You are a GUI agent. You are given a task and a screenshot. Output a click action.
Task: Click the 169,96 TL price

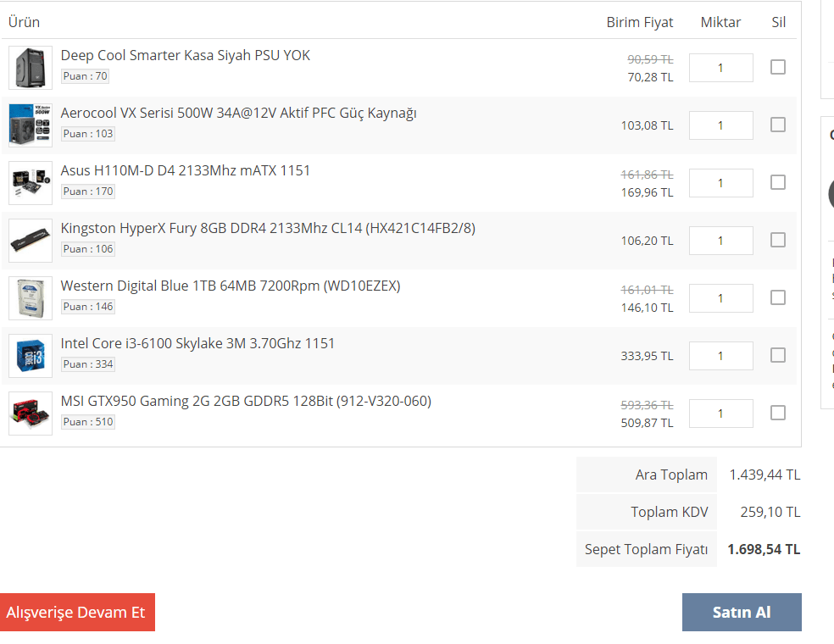tap(647, 192)
